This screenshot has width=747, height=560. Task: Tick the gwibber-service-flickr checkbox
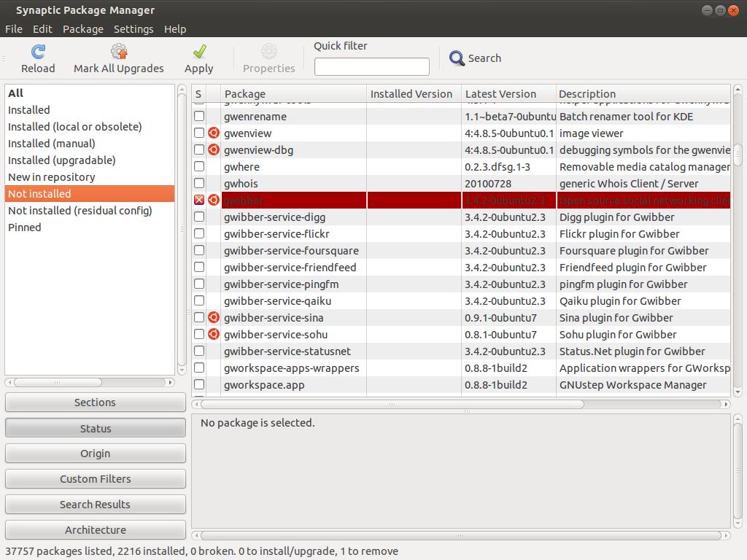199,234
